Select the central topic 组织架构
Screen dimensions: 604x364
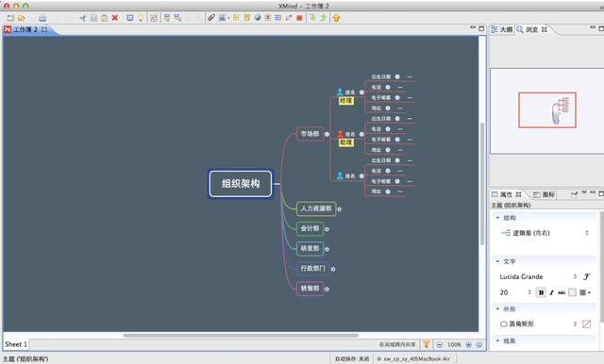[x=241, y=184]
